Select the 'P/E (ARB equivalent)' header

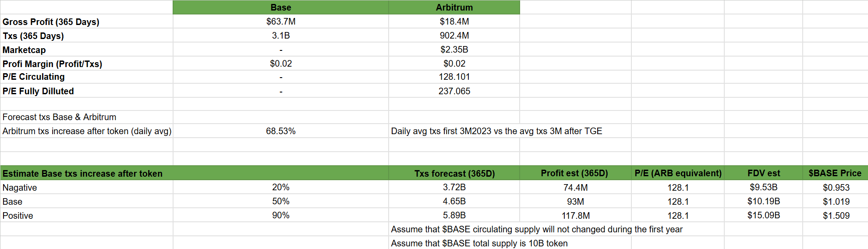point(678,173)
